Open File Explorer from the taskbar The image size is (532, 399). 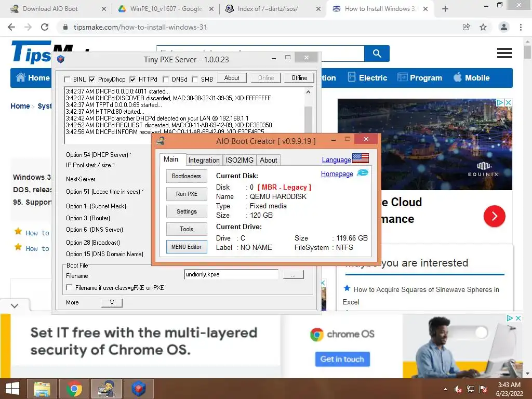[43, 389]
